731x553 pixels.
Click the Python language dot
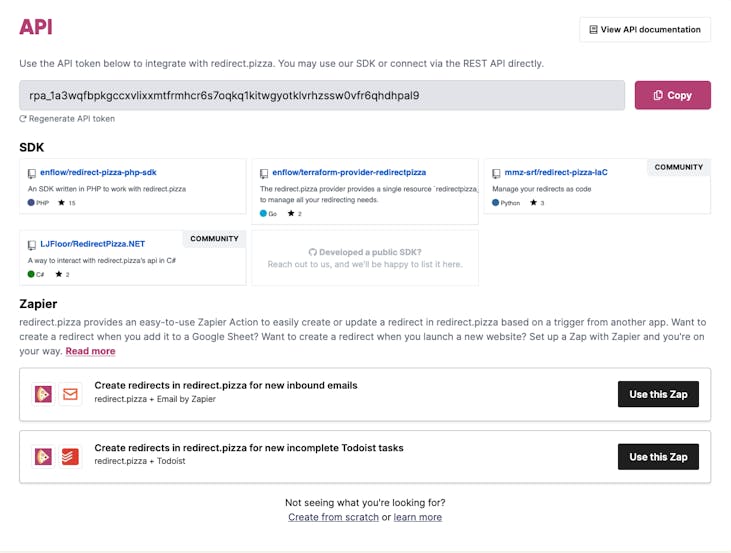[x=496, y=202]
